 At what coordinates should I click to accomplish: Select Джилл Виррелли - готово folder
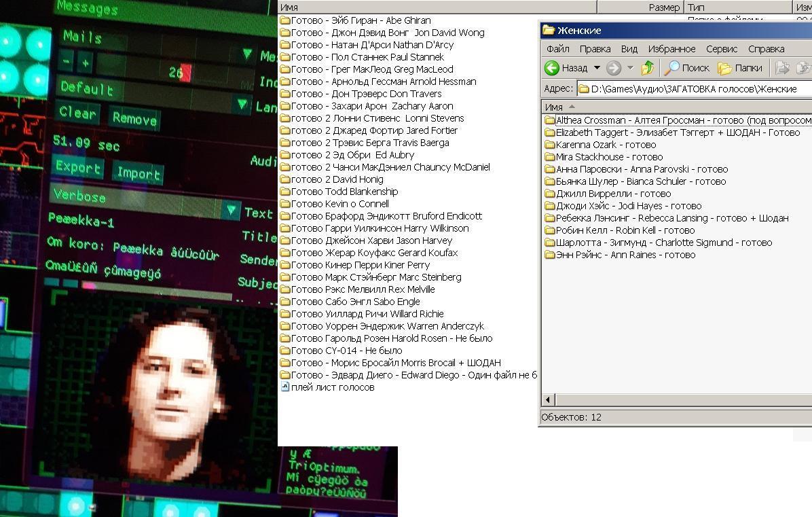(x=613, y=194)
